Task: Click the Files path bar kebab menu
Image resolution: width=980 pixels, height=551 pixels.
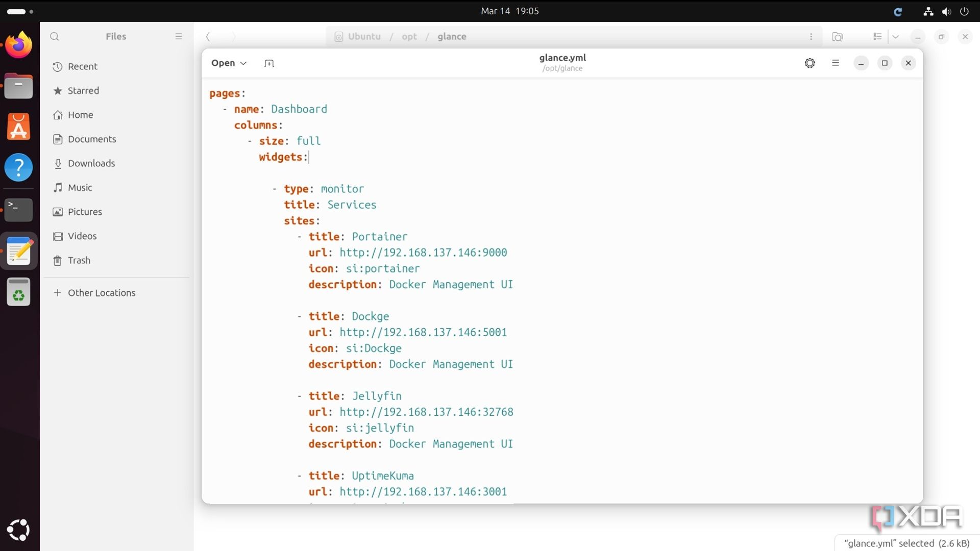Action: click(811, 37)
